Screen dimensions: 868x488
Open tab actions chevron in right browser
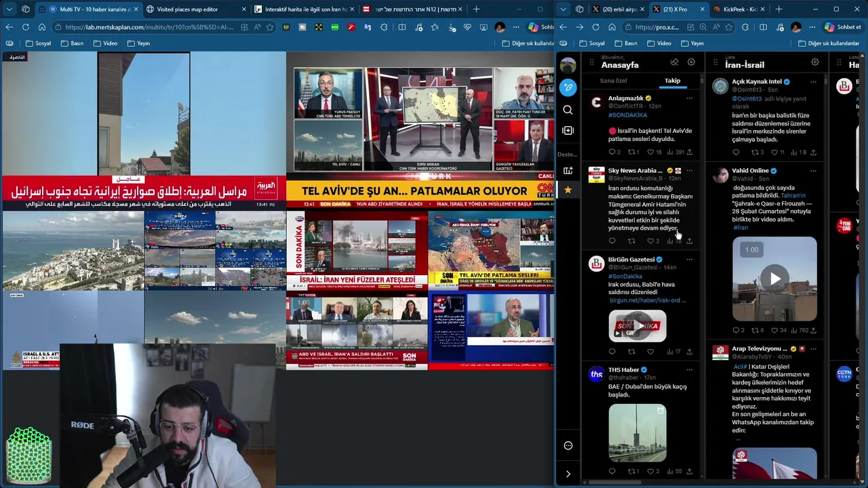pyautogui.click(x=563, y=9)
